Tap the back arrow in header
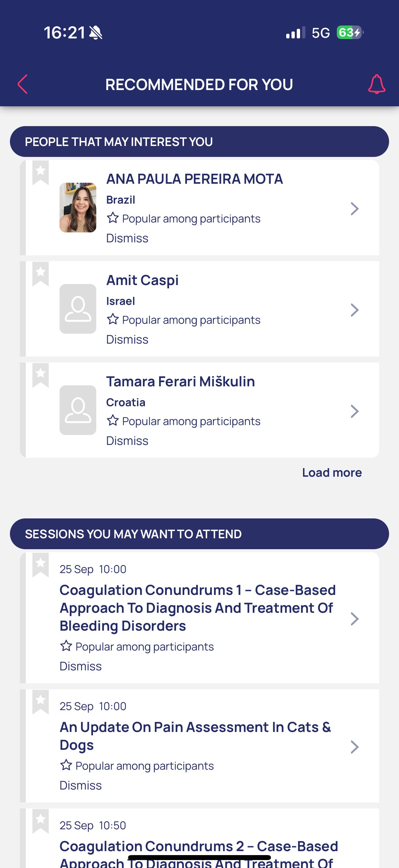The width and height of the screenshot is (399, 868). pyautogui.click(x=22, y=84)
